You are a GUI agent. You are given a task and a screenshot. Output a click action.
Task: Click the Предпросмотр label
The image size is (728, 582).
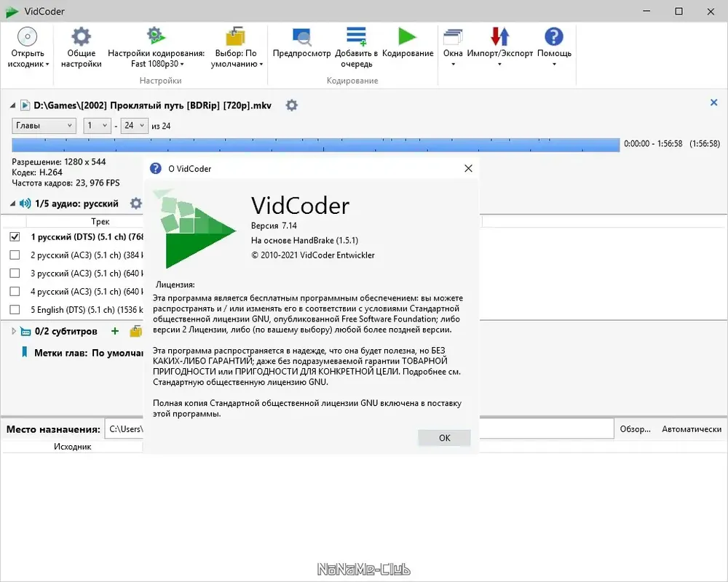pos(302,53)
